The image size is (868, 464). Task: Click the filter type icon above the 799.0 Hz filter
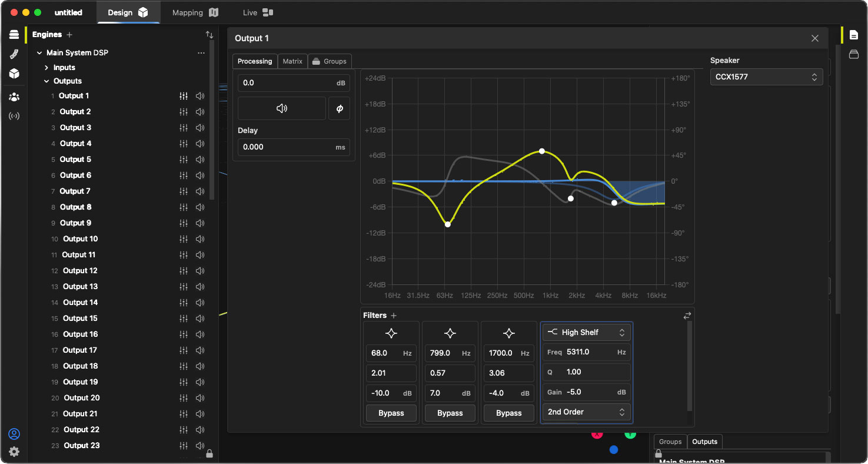click(450, 333)
